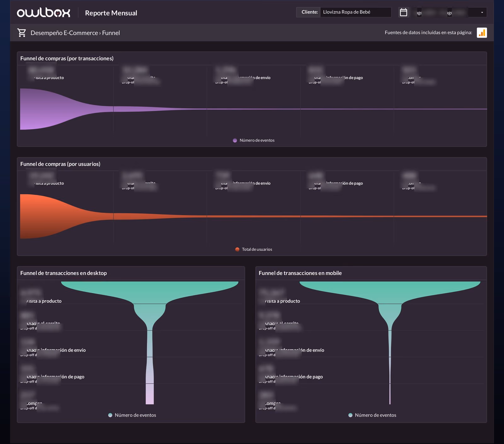Click the orange Total de usuarios legend dot
The height and width of the screenshot is (444, 504).
click(x=237, y=249)
